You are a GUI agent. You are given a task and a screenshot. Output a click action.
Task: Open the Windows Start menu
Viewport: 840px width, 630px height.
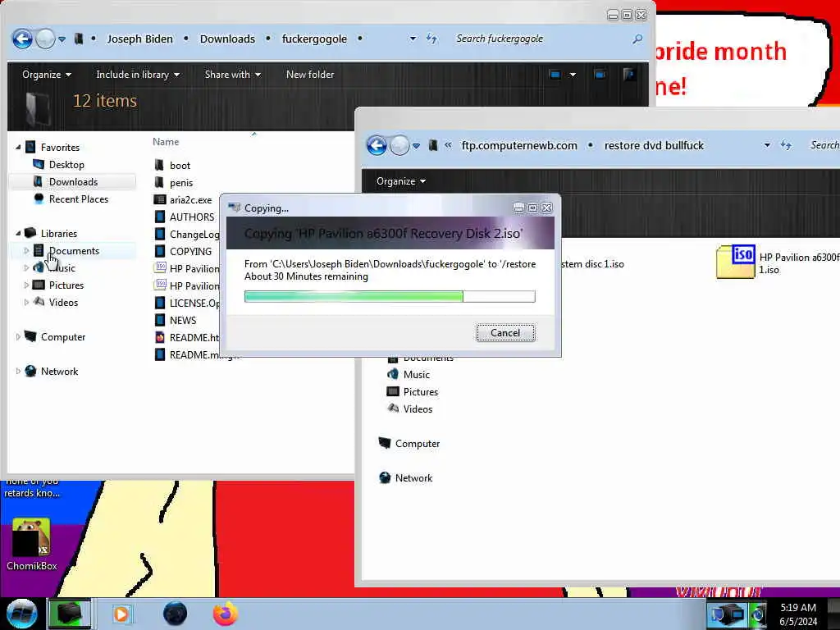[22, 614]
